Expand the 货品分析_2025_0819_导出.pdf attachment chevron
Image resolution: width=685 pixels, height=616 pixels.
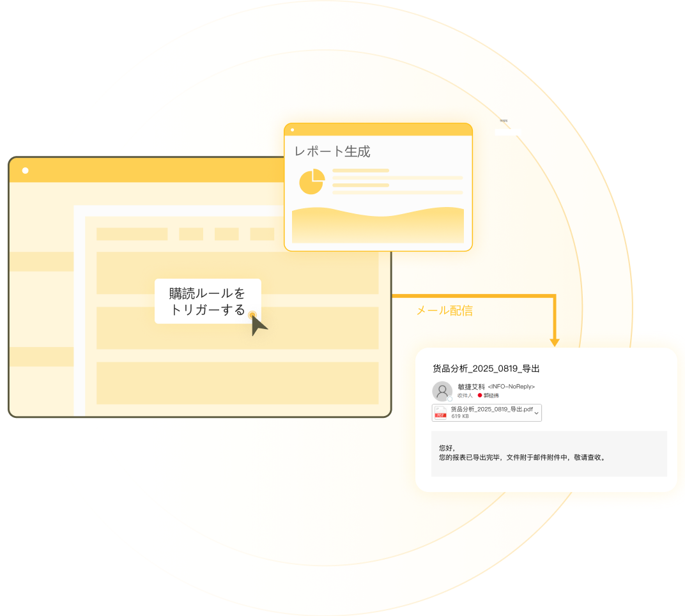pos(536,413)
